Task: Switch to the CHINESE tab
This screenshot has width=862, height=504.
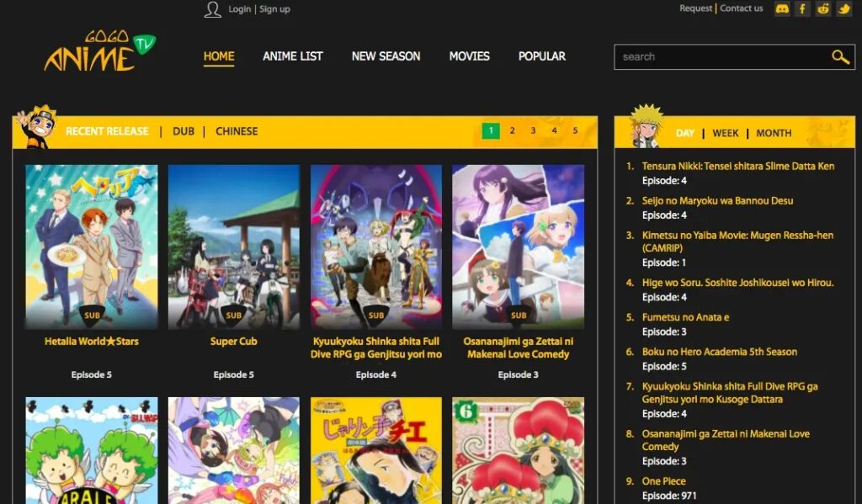Action: tap(237, 131)
